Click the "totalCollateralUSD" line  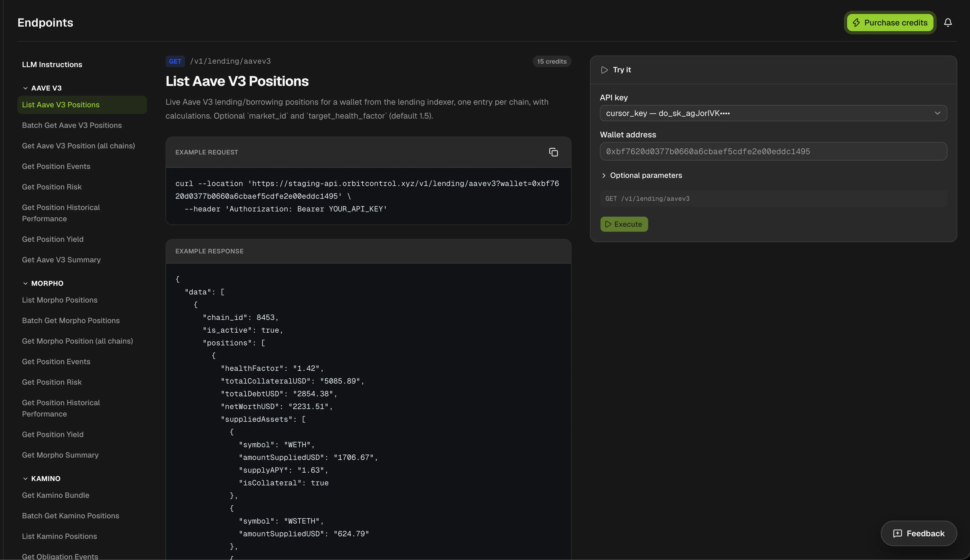(x=293, y=381)
